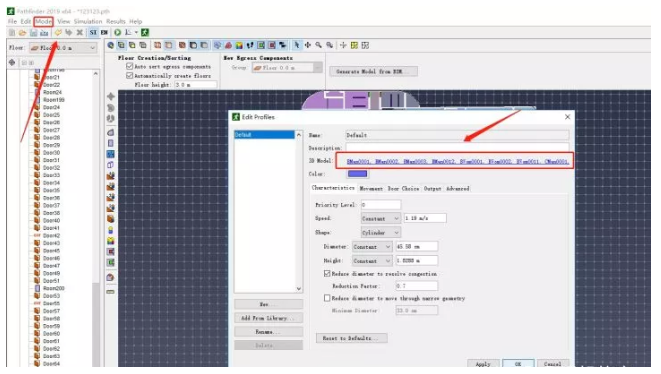Viewport: 661px width, 374px height.
Task: Click the crosshair axes icon in view toolbar
Action: pyautogui.click(x=343, y=45)
